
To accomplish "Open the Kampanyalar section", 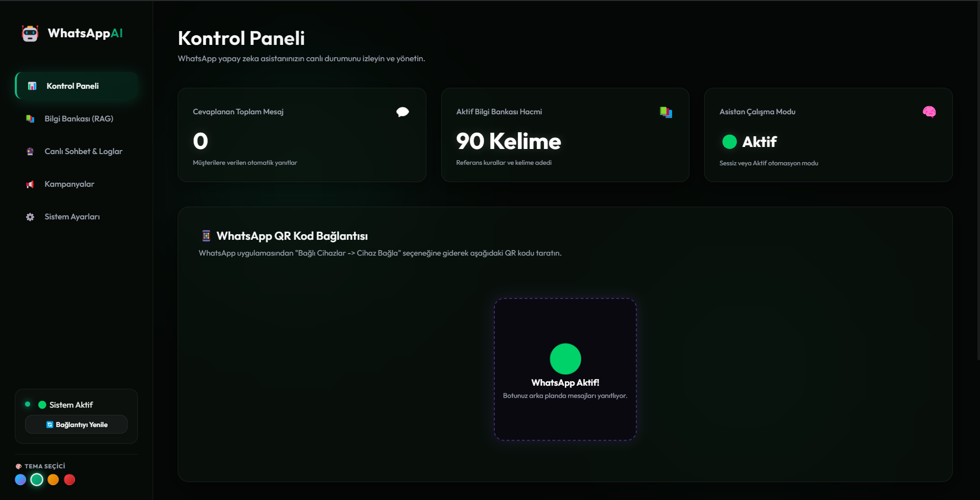I will (x=77, y=184).
